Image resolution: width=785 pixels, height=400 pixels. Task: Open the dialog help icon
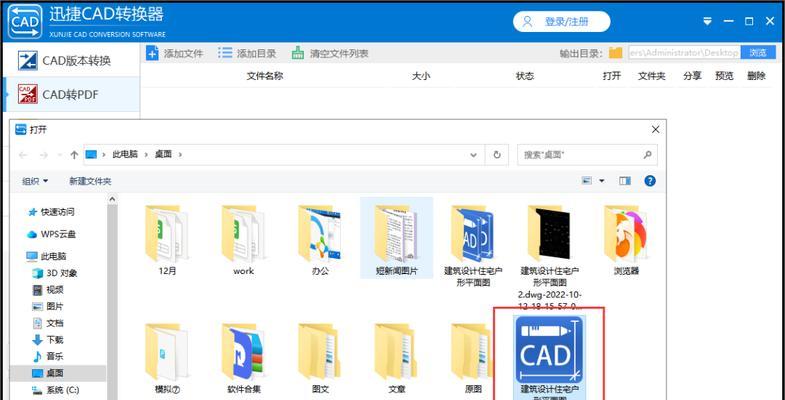click(650, 181)
